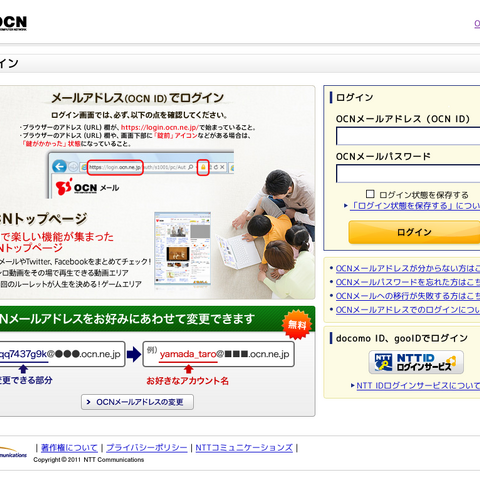Click the お好きなアカウント名 red label
The image size is (480, 480).
coord(188,381)
